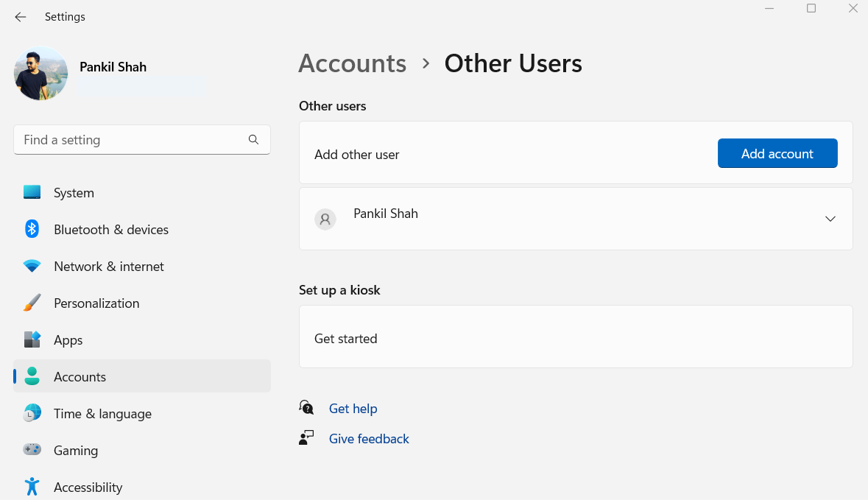Image resolution: width=868 pixels, height=500 pixels.
Task: Click the back arrow in Settings
Action: pyautogui.click(x=21, y=17)
